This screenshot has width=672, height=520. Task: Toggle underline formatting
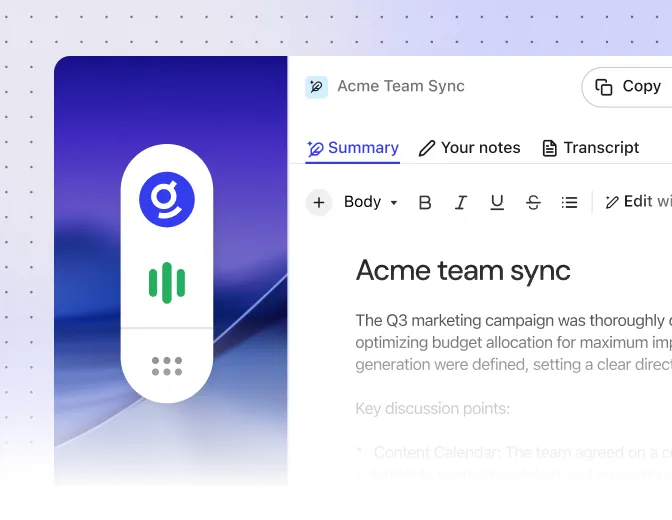[x=497, y=202]
